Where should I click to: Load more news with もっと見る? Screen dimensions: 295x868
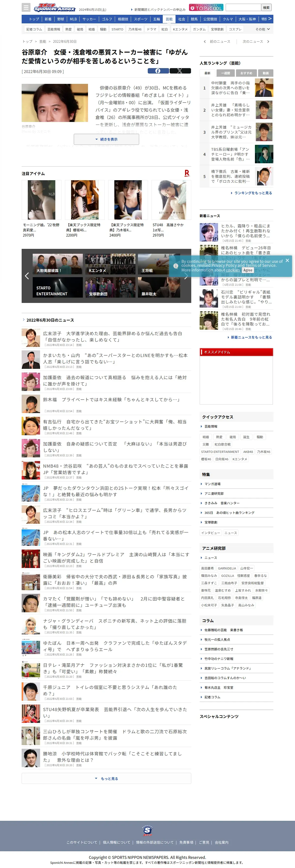[106, 778]
